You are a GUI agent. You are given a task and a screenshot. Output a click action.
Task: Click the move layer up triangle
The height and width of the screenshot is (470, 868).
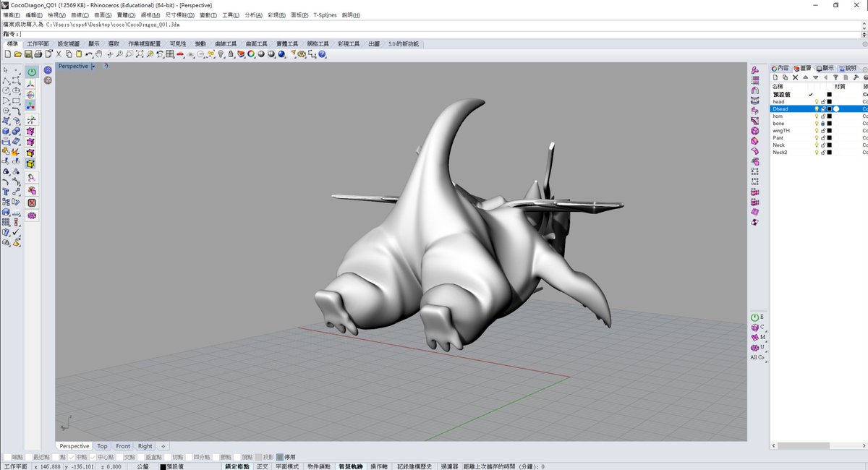(806, 77)
